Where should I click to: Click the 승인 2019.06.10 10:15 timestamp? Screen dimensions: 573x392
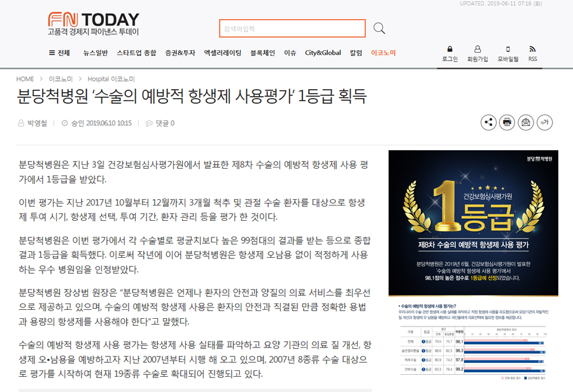coord(101,123)
